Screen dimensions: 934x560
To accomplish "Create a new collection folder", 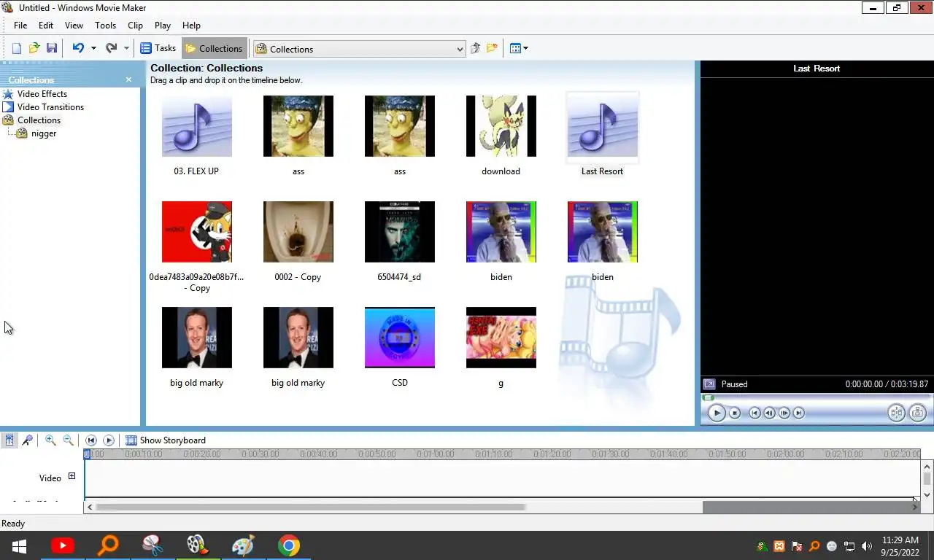I will [493, 48].
